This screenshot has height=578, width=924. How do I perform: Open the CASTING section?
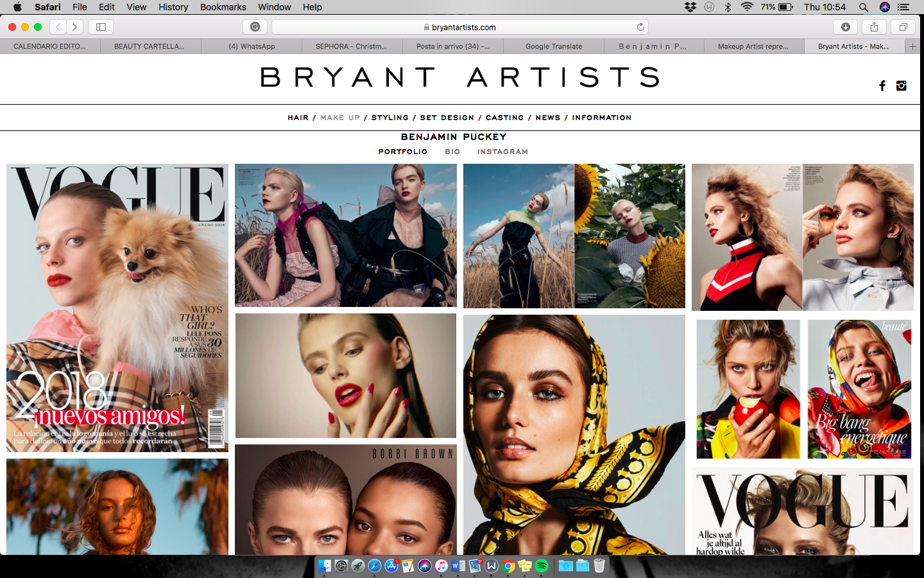505,118
